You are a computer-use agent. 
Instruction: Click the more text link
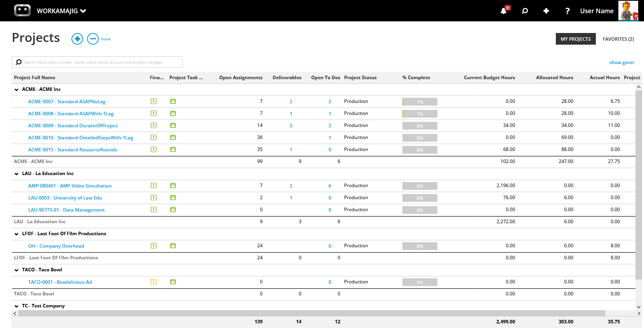click(106, 39)
